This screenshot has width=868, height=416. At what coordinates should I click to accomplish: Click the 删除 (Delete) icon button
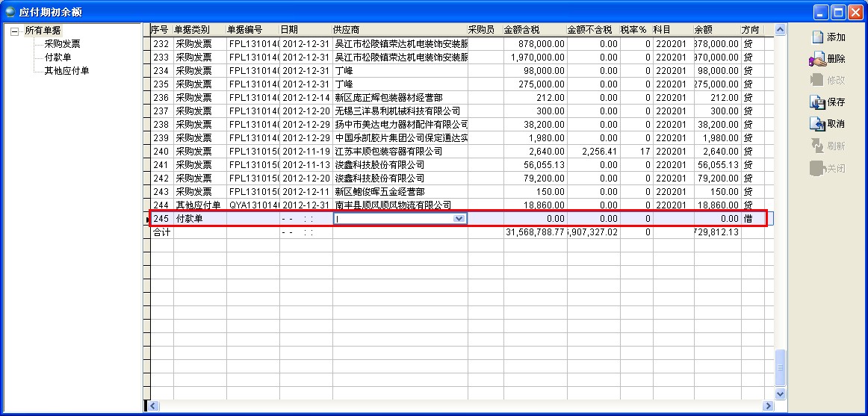click(817, 59)
